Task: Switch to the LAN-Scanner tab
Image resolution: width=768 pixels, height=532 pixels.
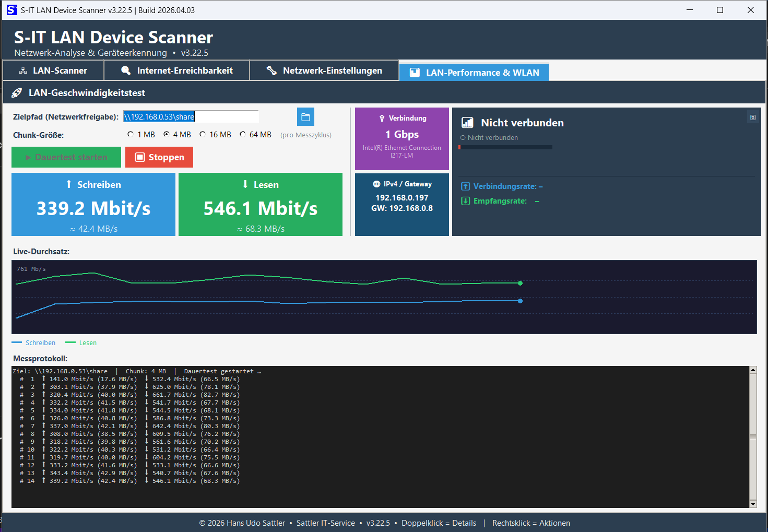Action: tap(53, 70)
